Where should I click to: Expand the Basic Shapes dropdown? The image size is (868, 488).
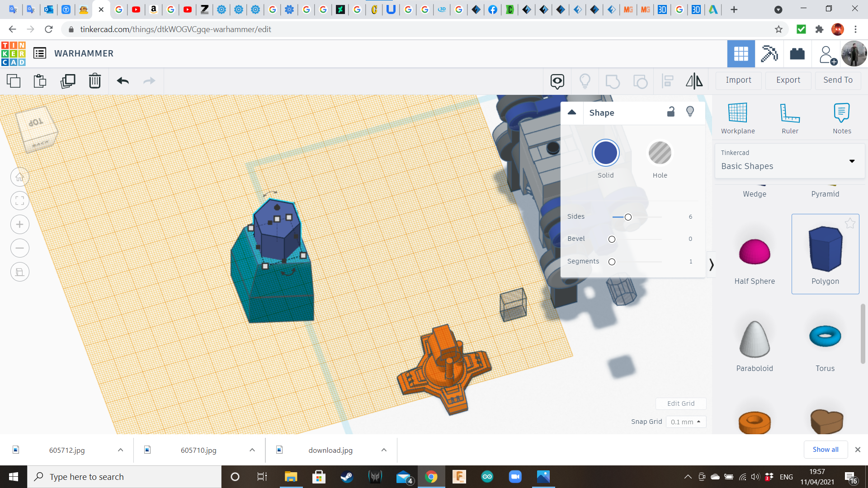tap(852, 161)
